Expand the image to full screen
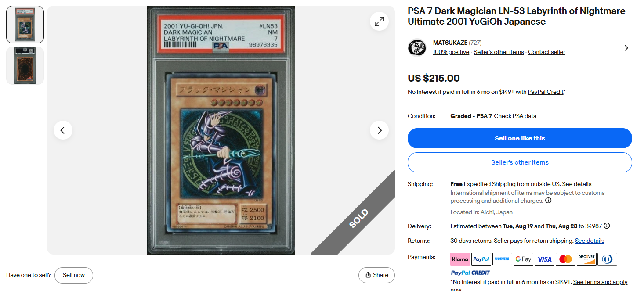Image resolution: width=644 pixels, height=291 pixels. click(x=379, y=21)
